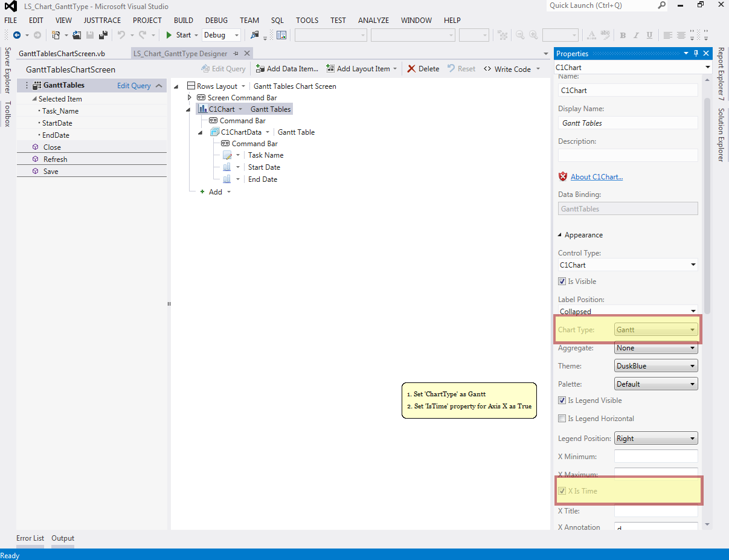The image size is (729, 560).
Task: Click the C1Chart bar chart icon
Action: (x=203, y=109)
